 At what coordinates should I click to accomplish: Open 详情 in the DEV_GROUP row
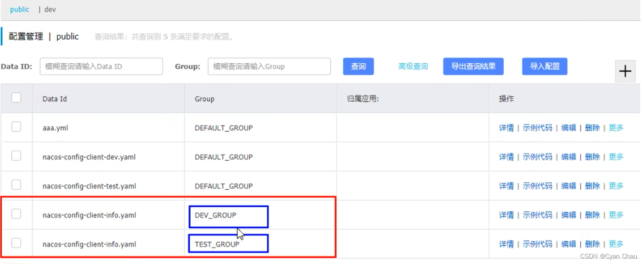(506, 215)
